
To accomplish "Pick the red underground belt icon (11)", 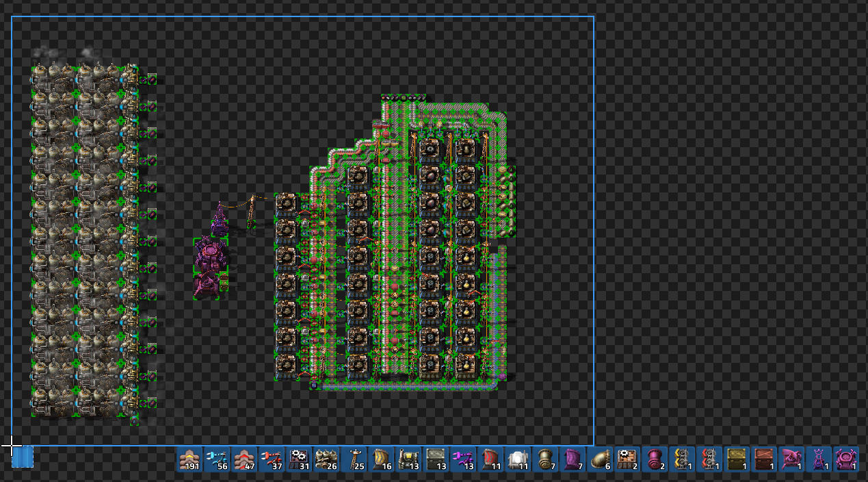I will click(x=490, y=459).
